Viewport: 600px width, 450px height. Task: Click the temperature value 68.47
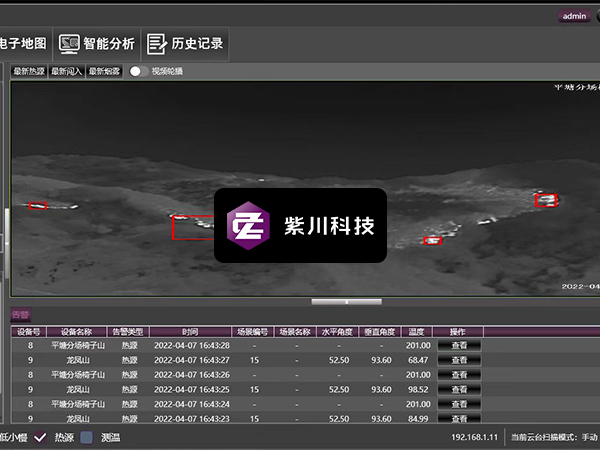418,360
